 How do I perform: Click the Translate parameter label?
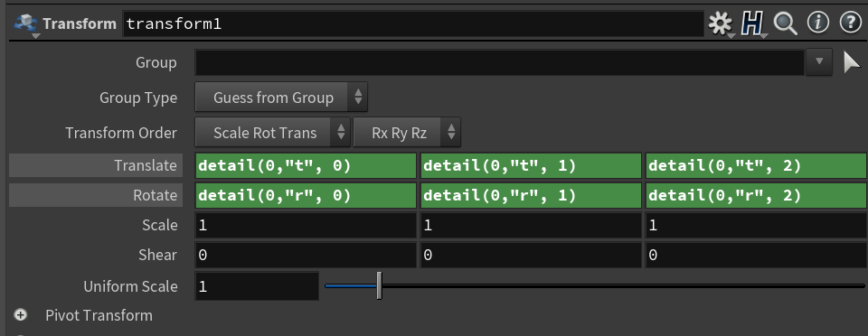145,165
